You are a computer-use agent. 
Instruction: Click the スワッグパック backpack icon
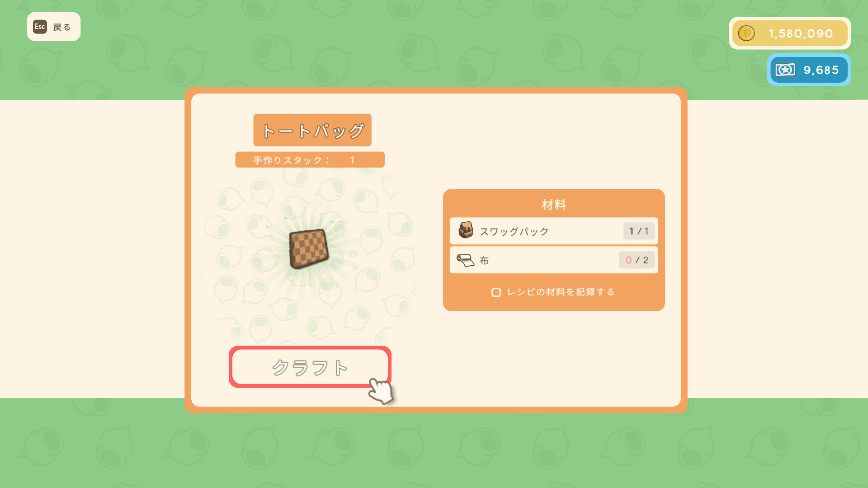466,230
